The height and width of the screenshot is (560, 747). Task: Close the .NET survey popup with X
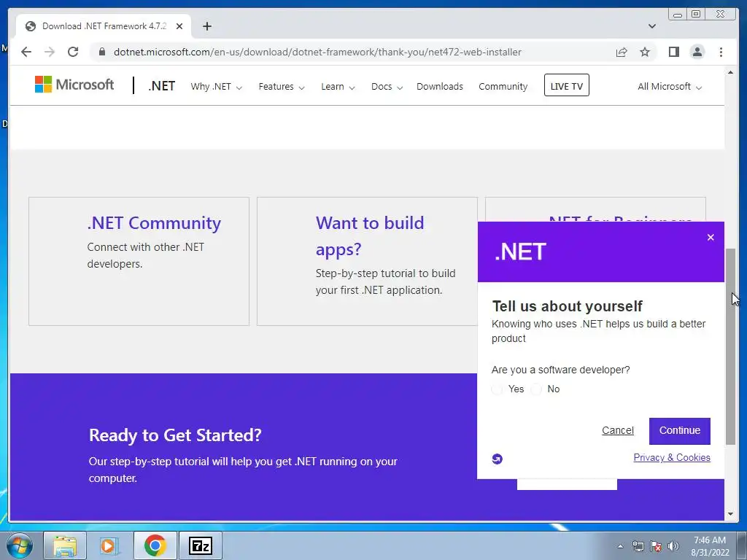tap(711, 237)
